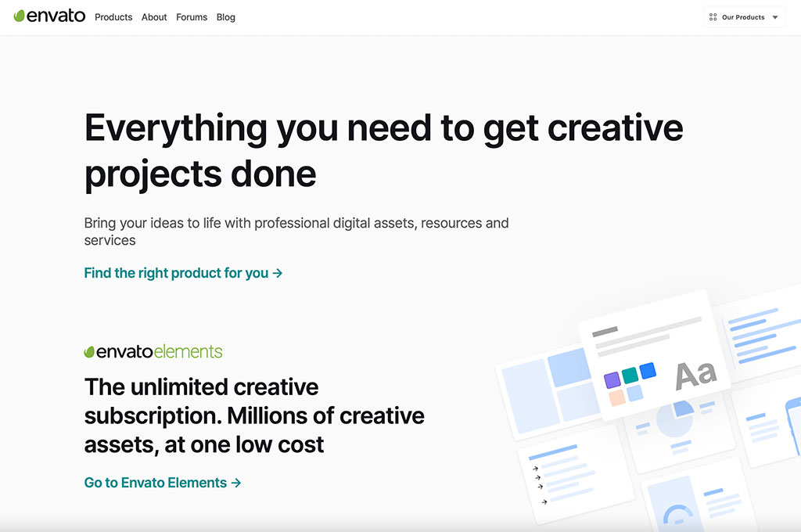Expand the Our Products dropdown

coord(745,17)
